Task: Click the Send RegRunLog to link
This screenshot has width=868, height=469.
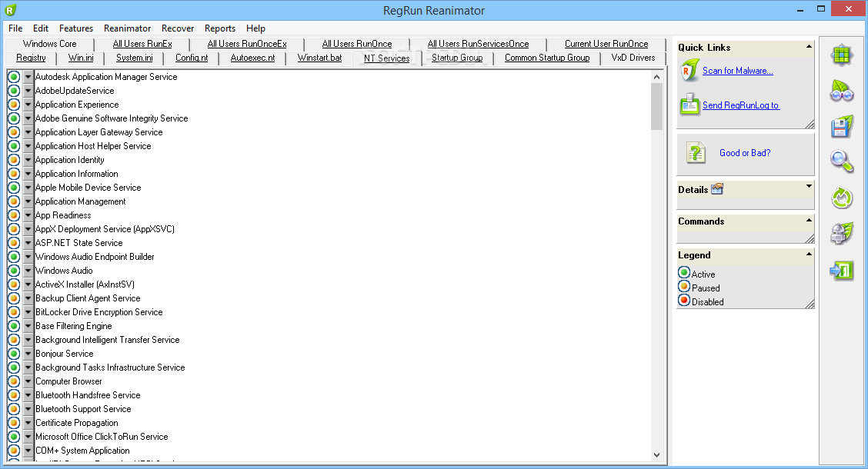Action: (x=741, y=105)
